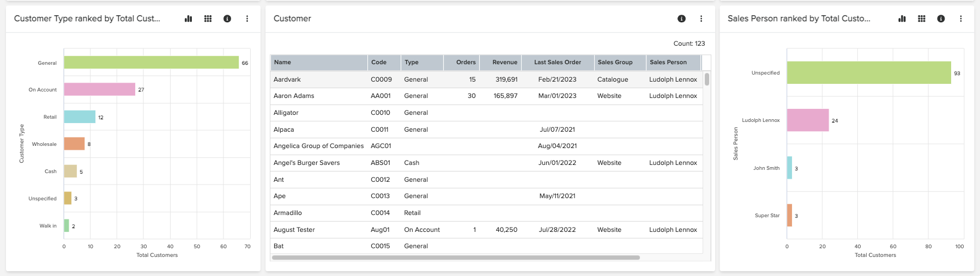Click the table horizontal scrollbar
The image size is (980, 276).
[x=456, y=257]
